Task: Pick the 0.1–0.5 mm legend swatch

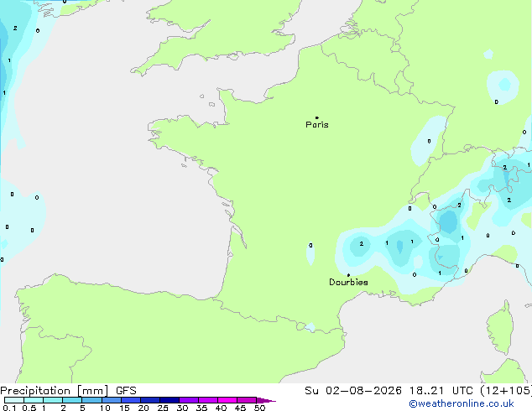Action: point(14,400)
